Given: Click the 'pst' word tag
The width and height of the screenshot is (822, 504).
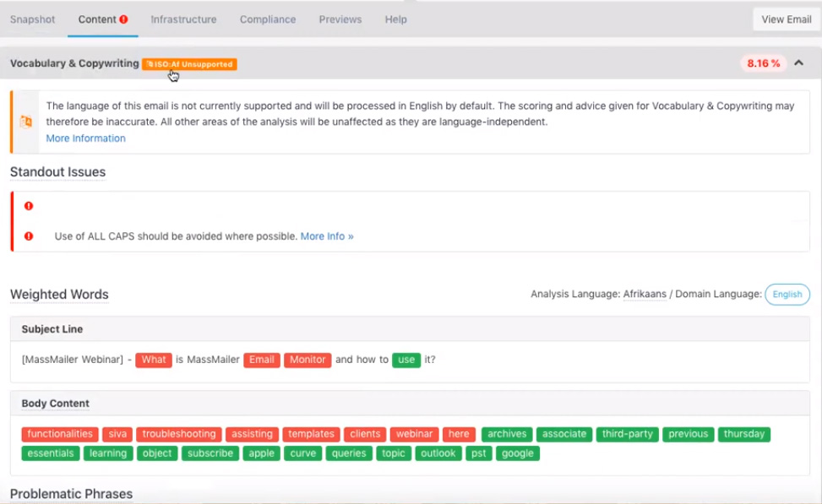Looking at the screenshot, I should click(479, 453).
